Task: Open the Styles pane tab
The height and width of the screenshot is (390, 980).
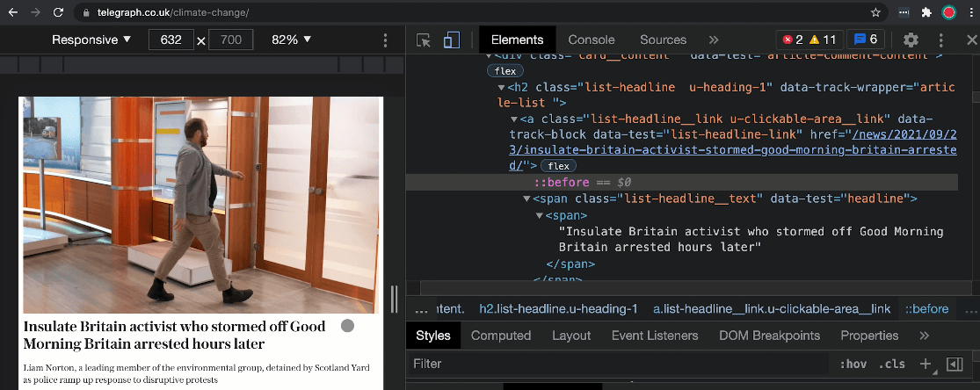Action: (433, 336)
